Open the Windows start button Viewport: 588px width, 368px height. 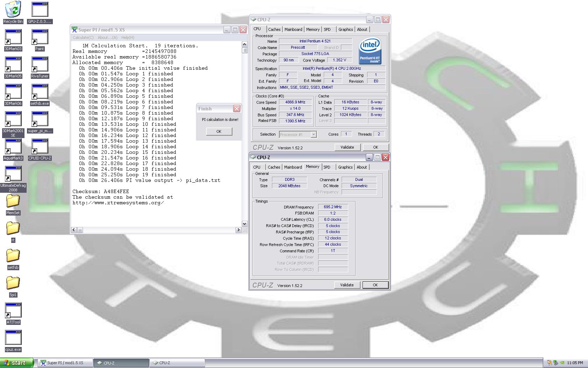coord(17,363)
